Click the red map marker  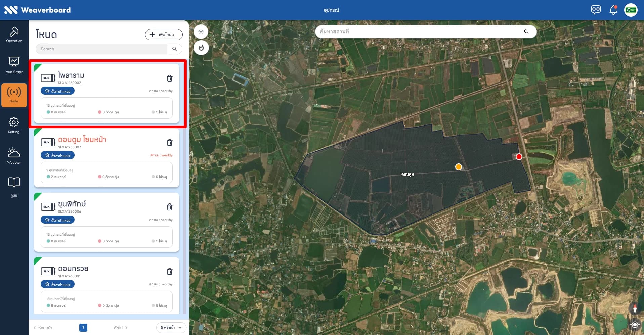(519, 157)
